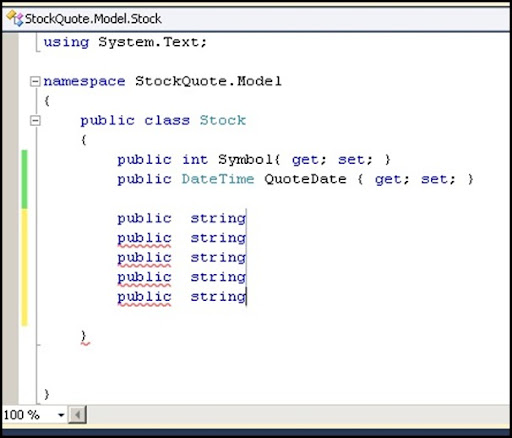Open the 100 % zoom dropdown

point(61,415)
